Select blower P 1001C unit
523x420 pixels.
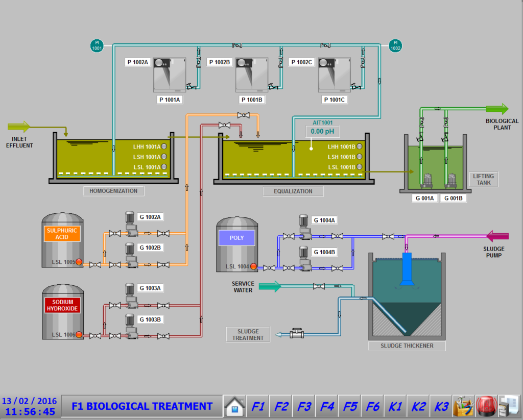point(334,75)
